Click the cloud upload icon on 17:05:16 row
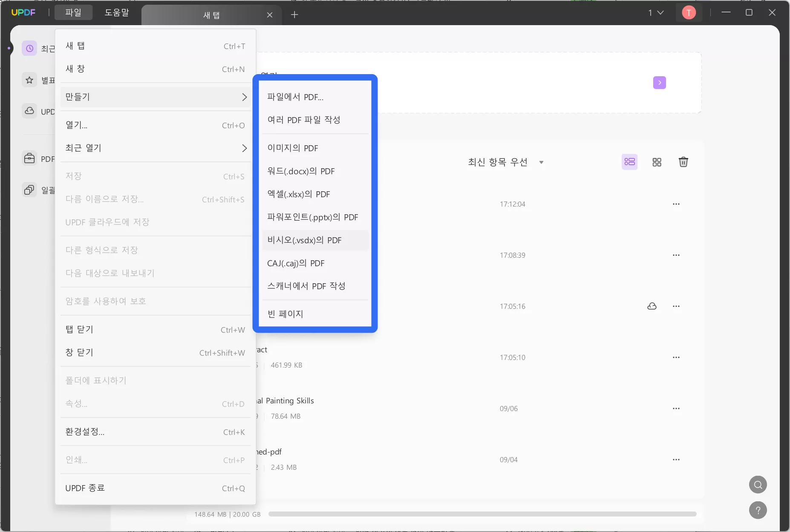790x532 pixels. pos(652,306)
